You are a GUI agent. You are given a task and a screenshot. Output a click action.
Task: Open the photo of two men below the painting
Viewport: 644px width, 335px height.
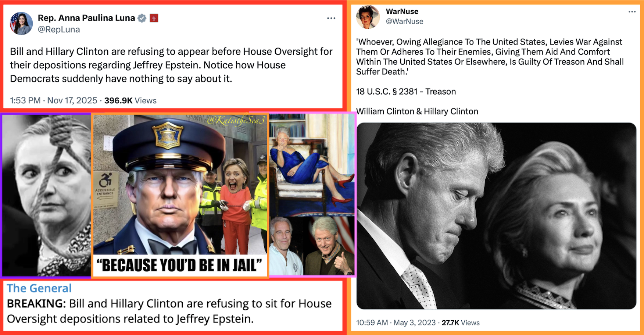click(312, 246)
